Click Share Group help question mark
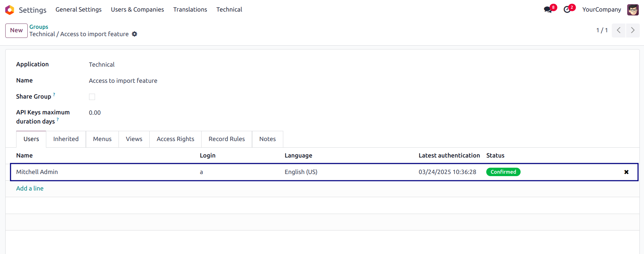Viewport: 644px width, 254px height. 54,94
